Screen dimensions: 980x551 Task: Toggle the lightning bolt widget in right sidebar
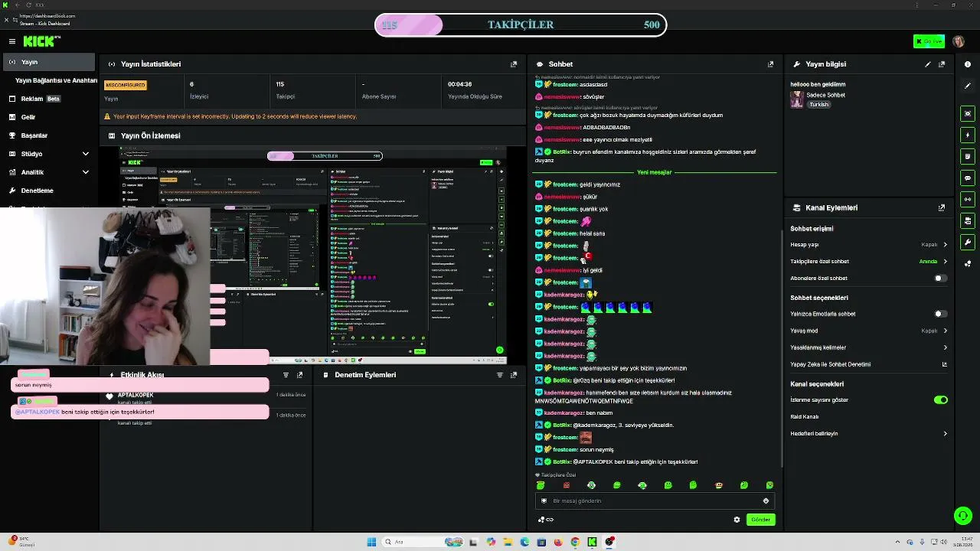[x=968, y=135]
